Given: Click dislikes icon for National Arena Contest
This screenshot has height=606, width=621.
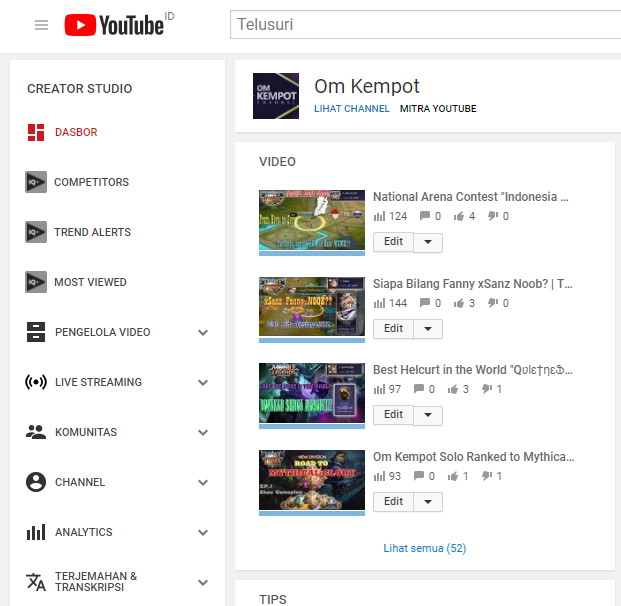Looking at the screenshot, I should [x=493, y=215].
